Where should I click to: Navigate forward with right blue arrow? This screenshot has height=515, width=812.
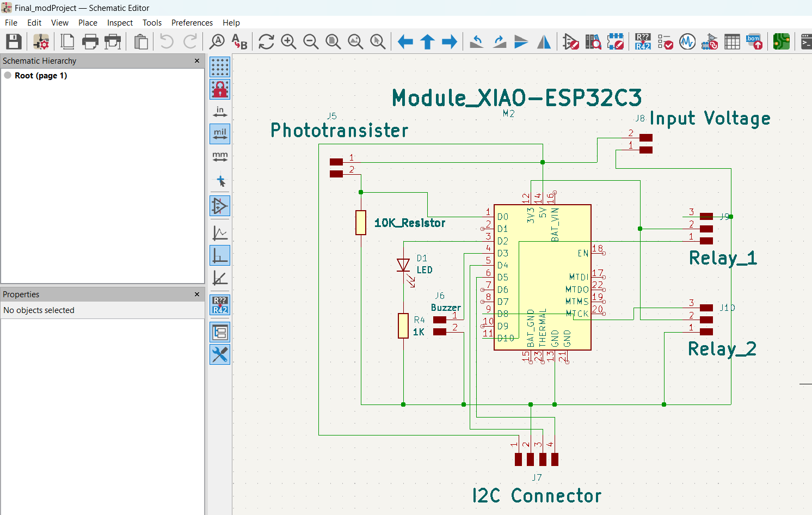(x=450, y=41)
